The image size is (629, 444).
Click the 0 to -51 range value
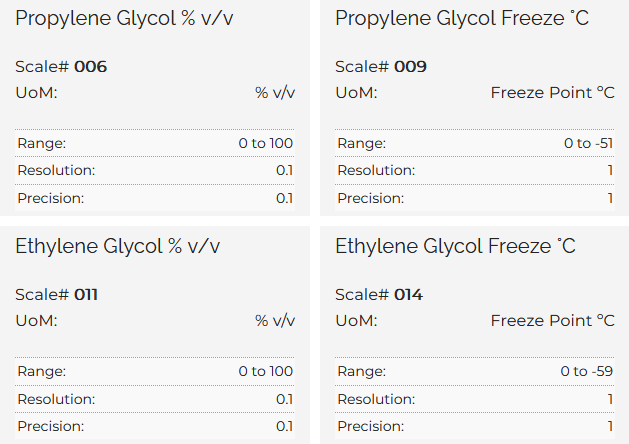[588, 143]
